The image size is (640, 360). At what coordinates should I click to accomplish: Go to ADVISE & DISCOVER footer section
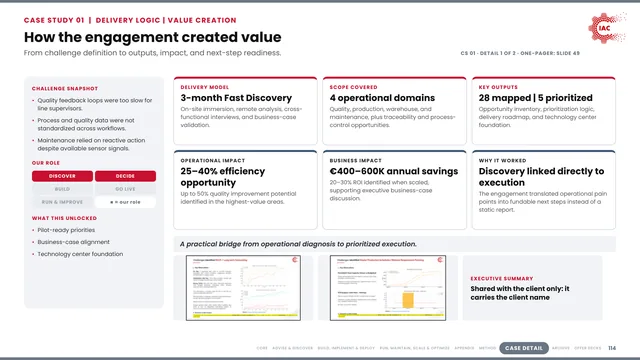[292, 348]
